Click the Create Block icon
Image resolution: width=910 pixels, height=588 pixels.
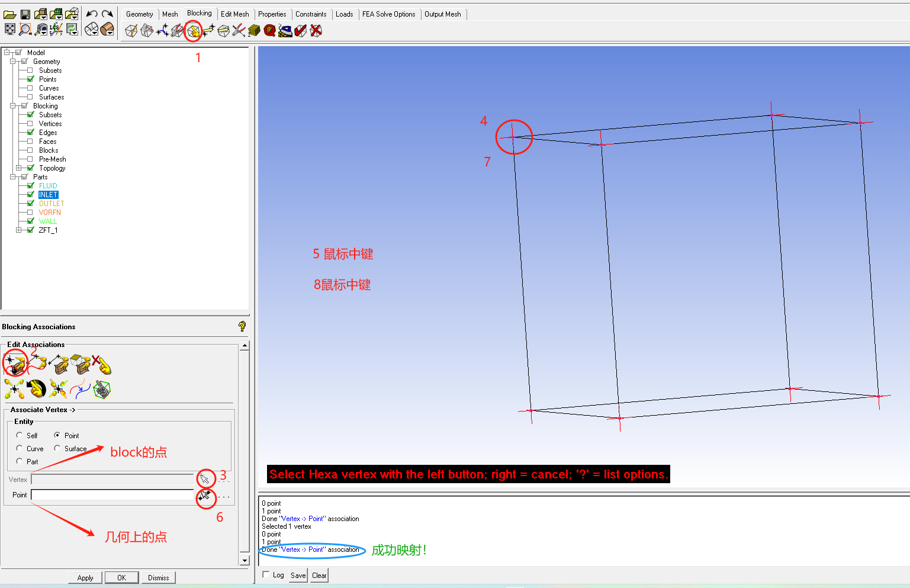click(x=131, y=30)
